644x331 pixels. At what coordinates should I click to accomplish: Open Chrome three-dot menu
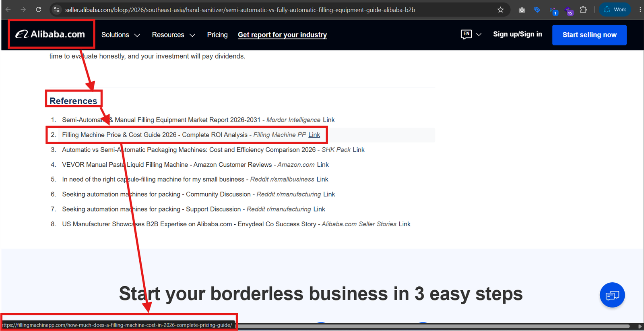(x=640, y=10)
